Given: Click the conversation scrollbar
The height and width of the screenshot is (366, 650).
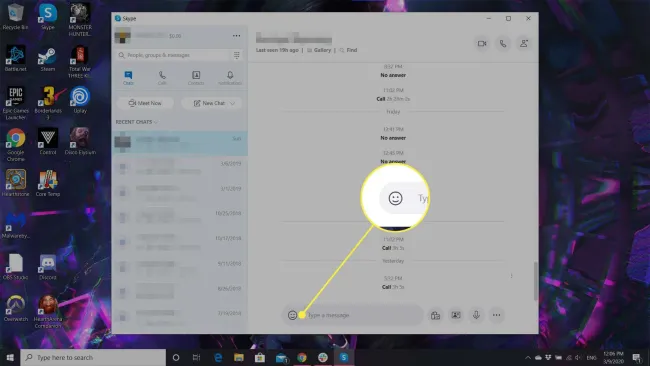Looking at the screenshot, I should [536, 281].
